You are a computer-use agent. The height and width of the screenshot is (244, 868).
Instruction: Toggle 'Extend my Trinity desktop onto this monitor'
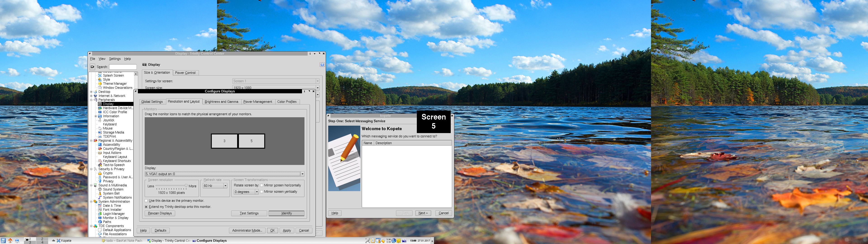tap(146, 207)
